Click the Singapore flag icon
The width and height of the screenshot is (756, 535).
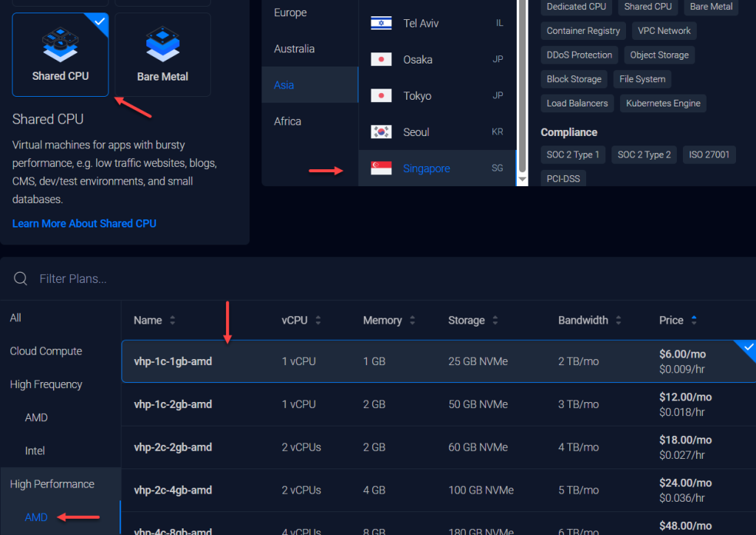click(380, 168)
